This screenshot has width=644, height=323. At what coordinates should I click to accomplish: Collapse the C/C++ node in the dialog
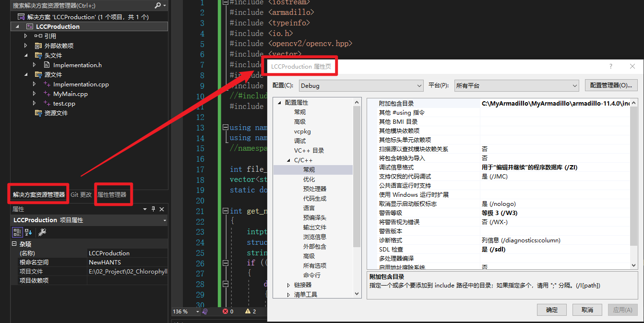click(288, 160)
